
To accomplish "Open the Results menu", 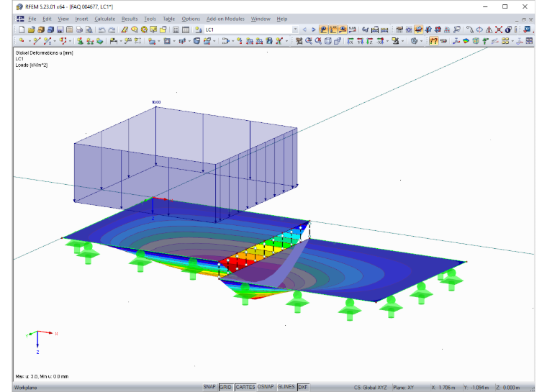I will [x=130, y=19].
